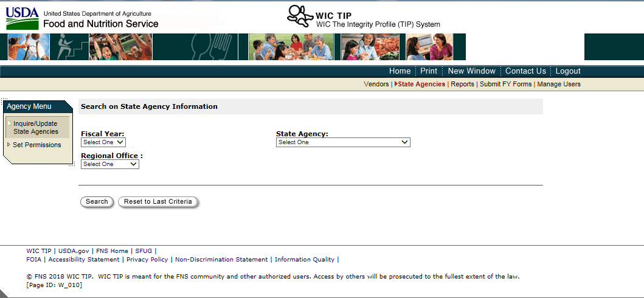
Task: Click Reset to Last Criteria button
Action: point(158,201)
